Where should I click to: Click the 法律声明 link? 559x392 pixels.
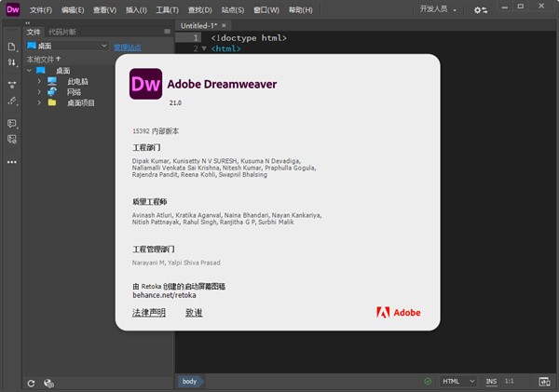coord(149,313)
